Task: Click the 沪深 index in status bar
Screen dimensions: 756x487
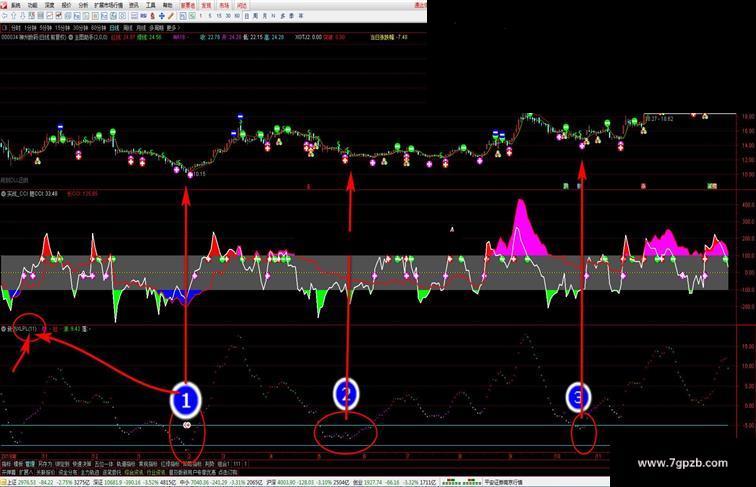Action: [307, 482]
